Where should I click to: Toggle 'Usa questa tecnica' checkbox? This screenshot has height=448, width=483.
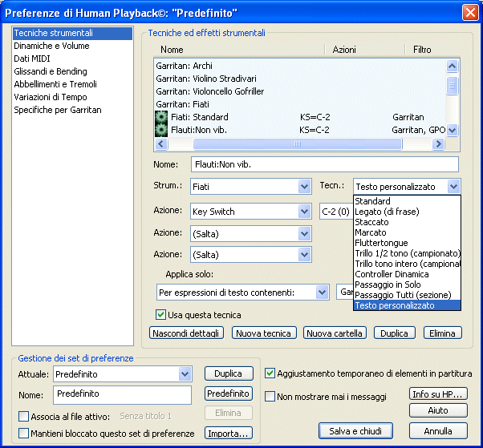click(160, 314)
